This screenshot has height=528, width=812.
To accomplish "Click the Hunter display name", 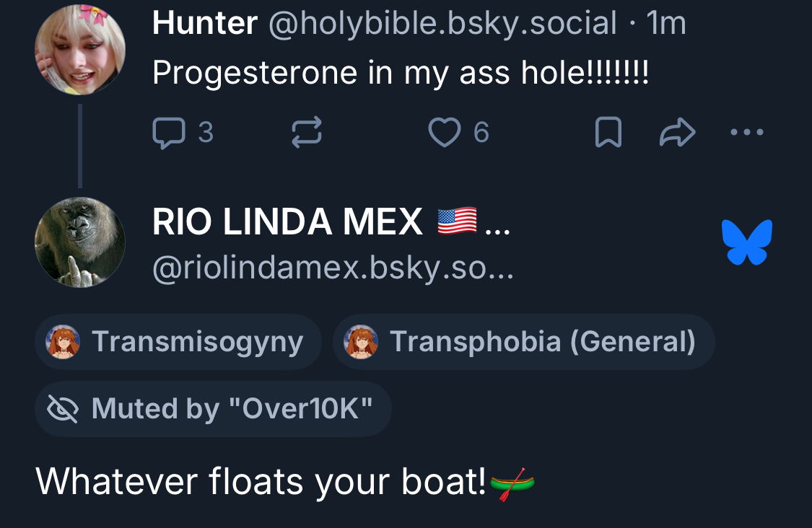I will tap(205, 24).
